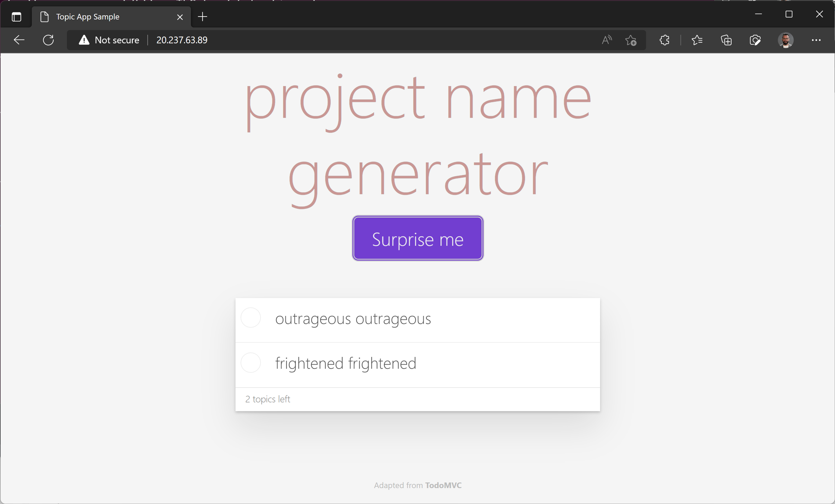
Task: Add this page to favorites
Action: pos(631,40)
